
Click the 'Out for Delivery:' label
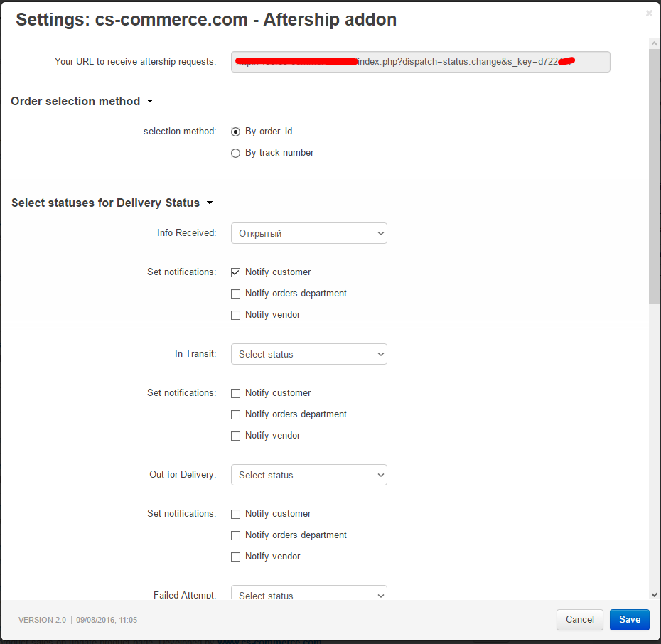point(183,475)
